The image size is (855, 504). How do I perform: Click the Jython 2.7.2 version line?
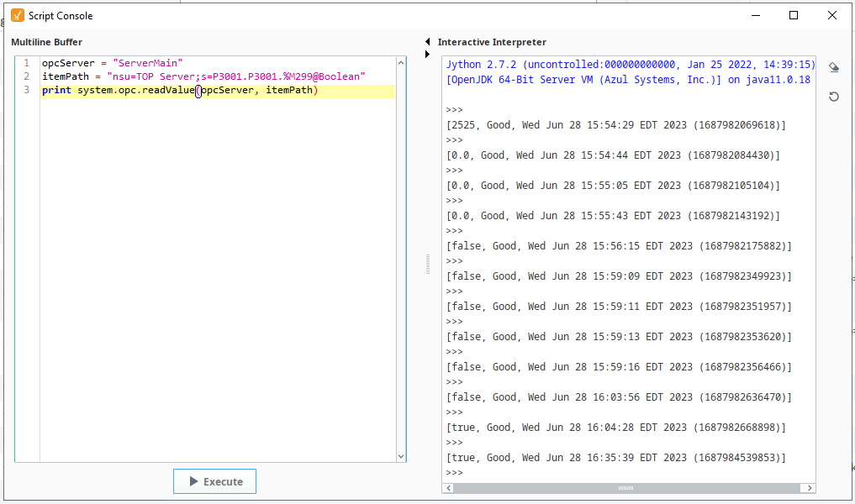point(631,65)
